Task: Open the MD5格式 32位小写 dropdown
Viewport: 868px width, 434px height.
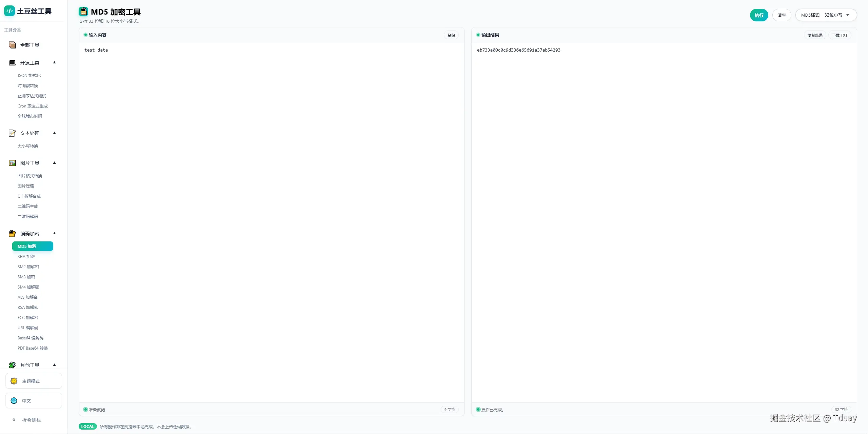Action: tap(826, 15)
